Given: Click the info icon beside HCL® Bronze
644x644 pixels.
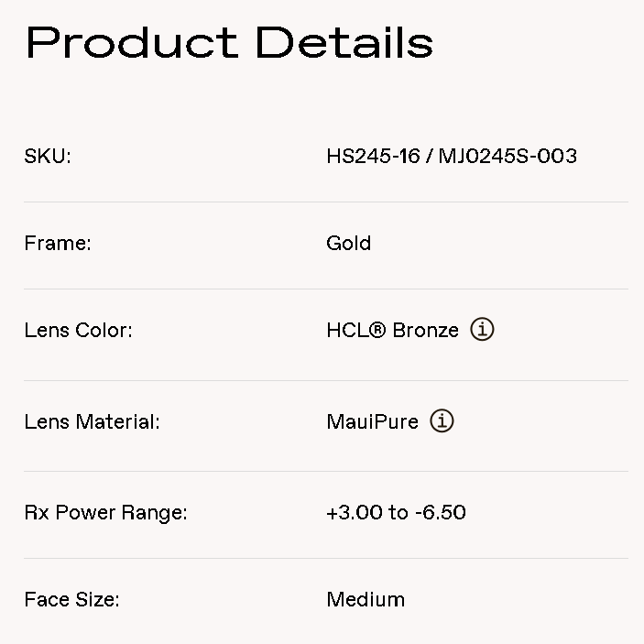Looking at the screenshot, I should [x=482, y=330].
